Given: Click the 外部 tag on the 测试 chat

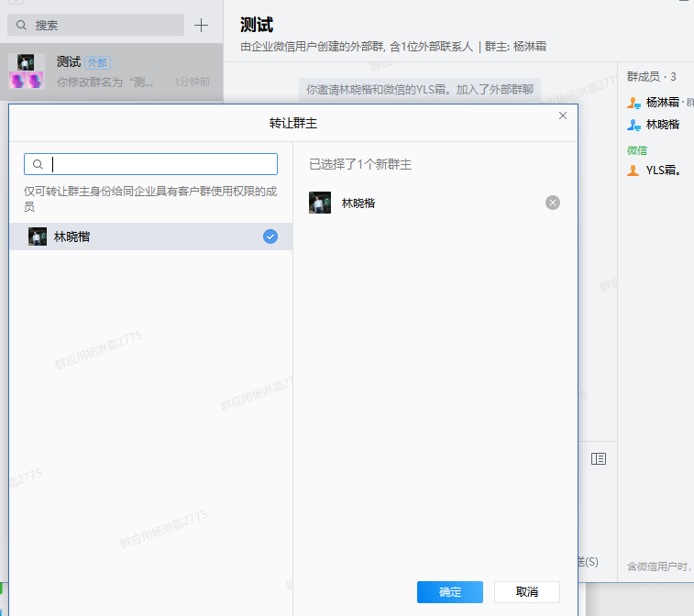Looking at the screenshot, I should [x=97, y=62].
